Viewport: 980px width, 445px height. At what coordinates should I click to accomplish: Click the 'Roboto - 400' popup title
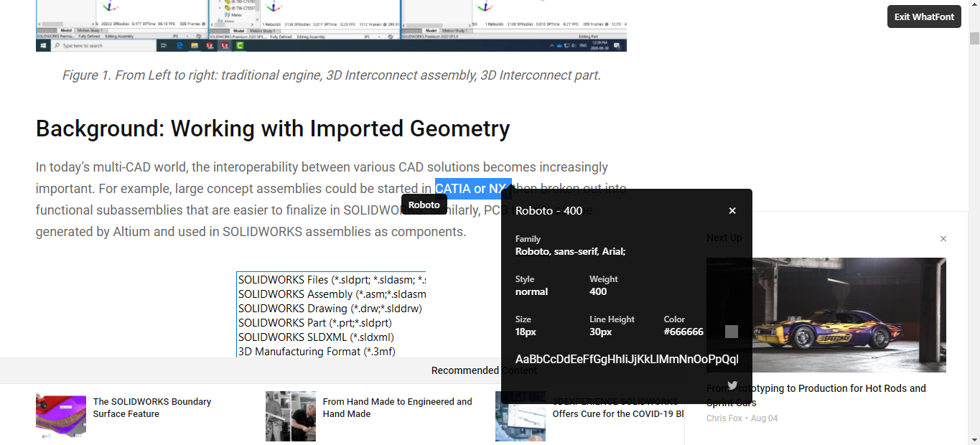tap(549, 211)
